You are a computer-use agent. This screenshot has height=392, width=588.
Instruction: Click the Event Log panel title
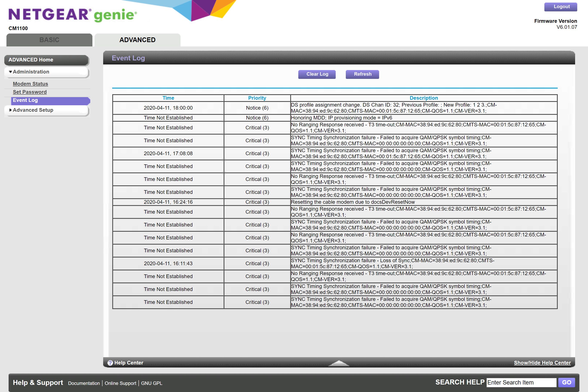pyautogui.click(x=128, y=58)
